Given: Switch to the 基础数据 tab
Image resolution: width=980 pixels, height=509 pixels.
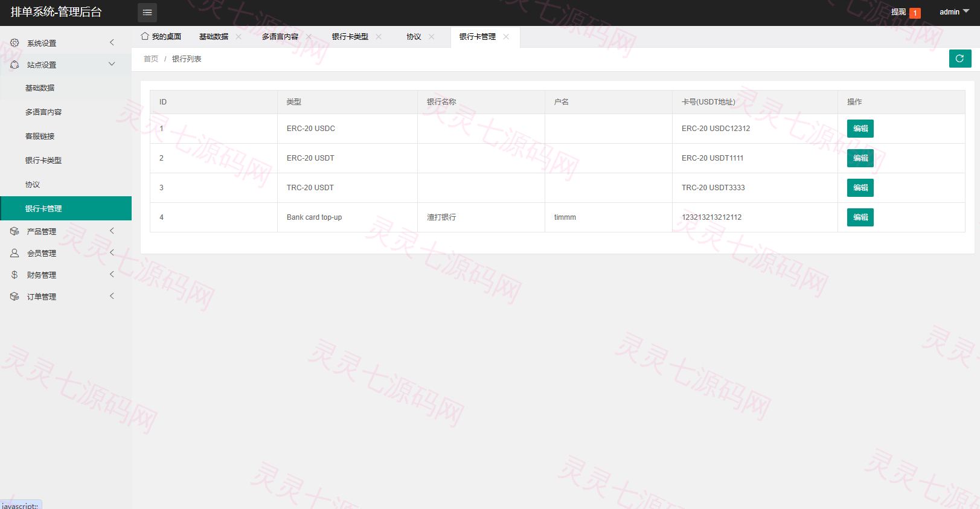Looking at the screenshot, I should pyautogui.click(x=214, y=37).
